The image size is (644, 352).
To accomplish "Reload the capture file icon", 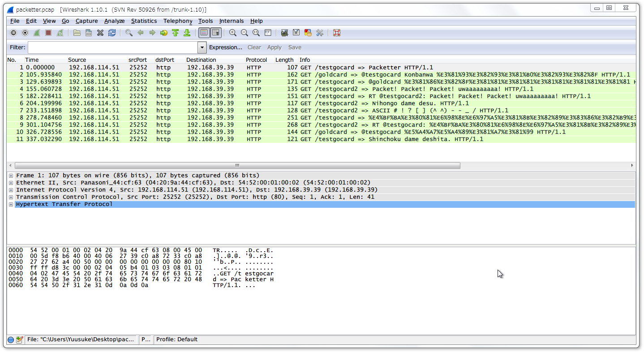I will pos(112,33).
